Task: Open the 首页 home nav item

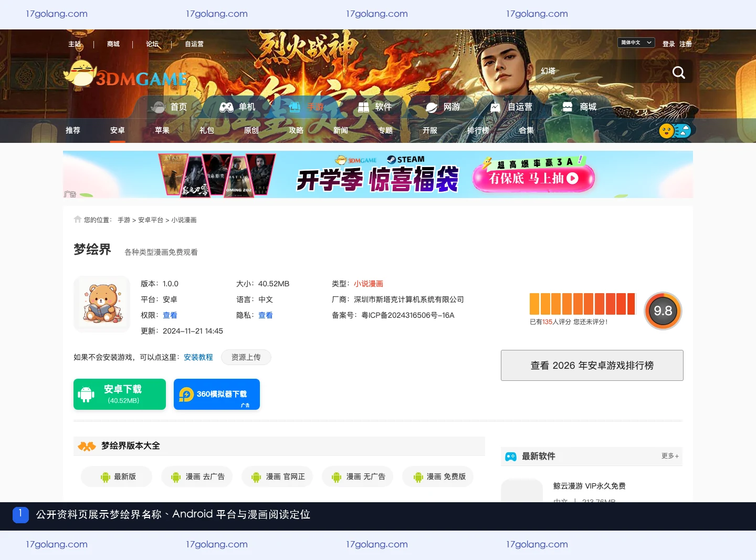Action: coord(169,107)
